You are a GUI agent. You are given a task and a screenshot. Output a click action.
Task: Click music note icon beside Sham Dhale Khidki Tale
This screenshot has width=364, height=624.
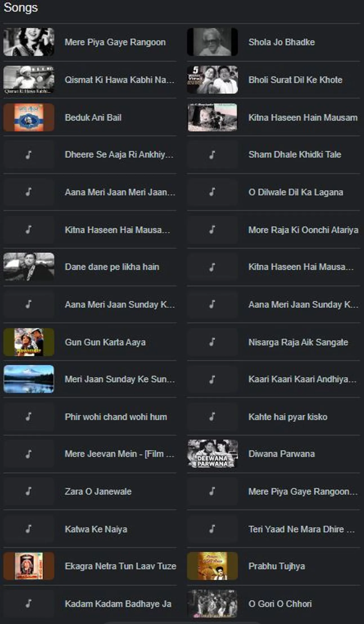[x=212, y=155]
